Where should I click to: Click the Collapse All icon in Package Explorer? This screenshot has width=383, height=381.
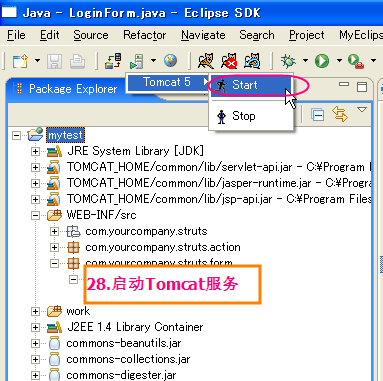pyautogui.click(x=317, y=115)
